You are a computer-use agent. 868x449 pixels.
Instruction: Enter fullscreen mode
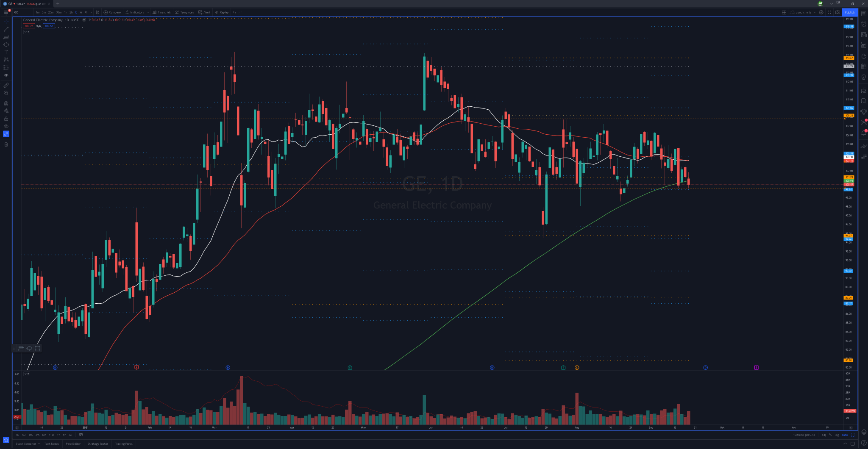(x=829, y=12)
